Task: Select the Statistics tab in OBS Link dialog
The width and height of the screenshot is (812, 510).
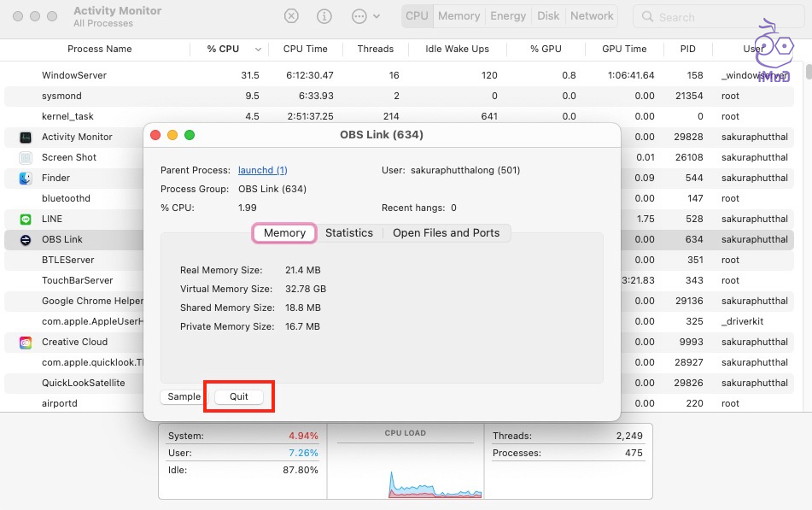Action: (x=349, y=233)
